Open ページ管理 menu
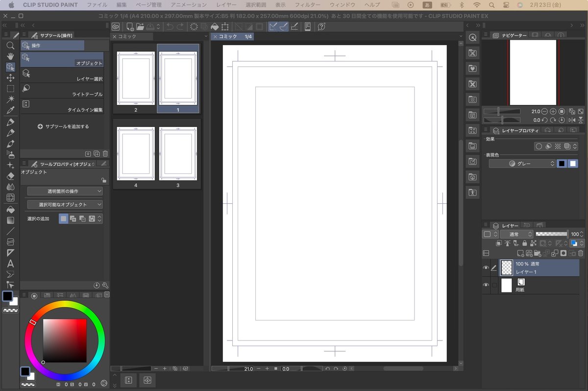588x391 pixels. (148, 5)
